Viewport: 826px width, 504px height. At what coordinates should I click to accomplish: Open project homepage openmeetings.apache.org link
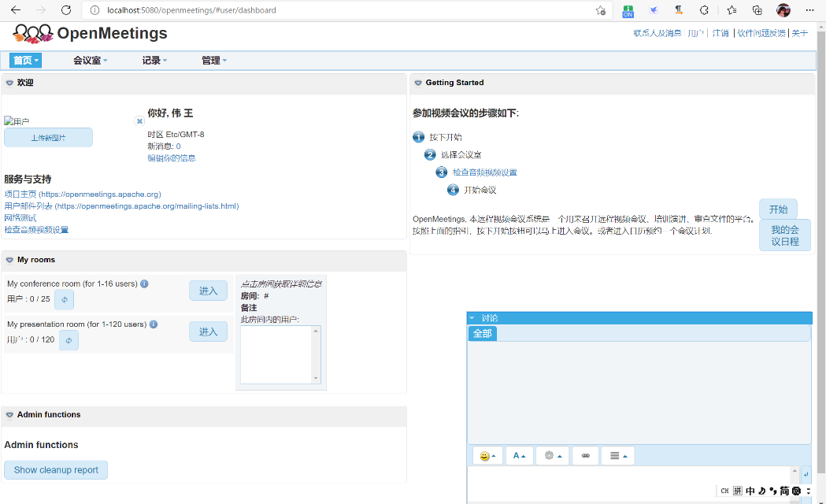(83, 195)
